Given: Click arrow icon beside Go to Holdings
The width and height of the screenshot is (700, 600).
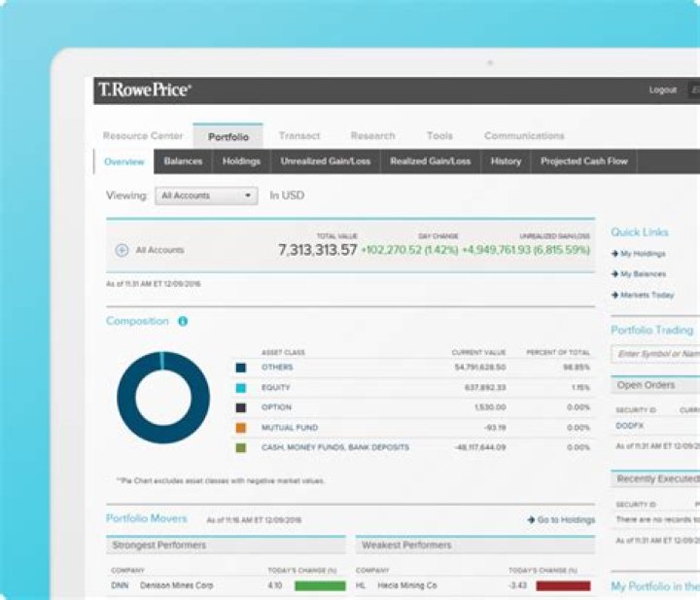Looking at the screenshot, I should (x=531, y=520).
